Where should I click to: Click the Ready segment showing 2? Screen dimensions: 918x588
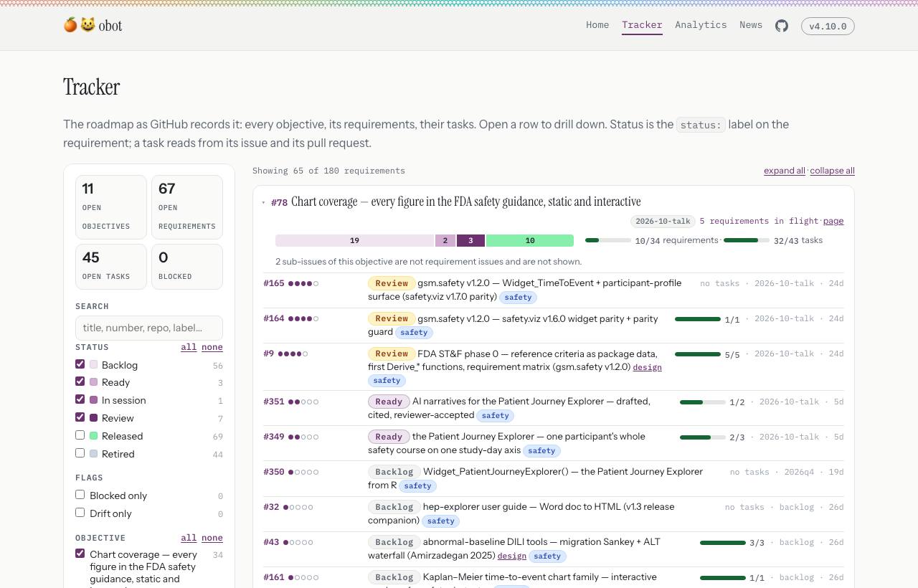click(x=445, y=241)
